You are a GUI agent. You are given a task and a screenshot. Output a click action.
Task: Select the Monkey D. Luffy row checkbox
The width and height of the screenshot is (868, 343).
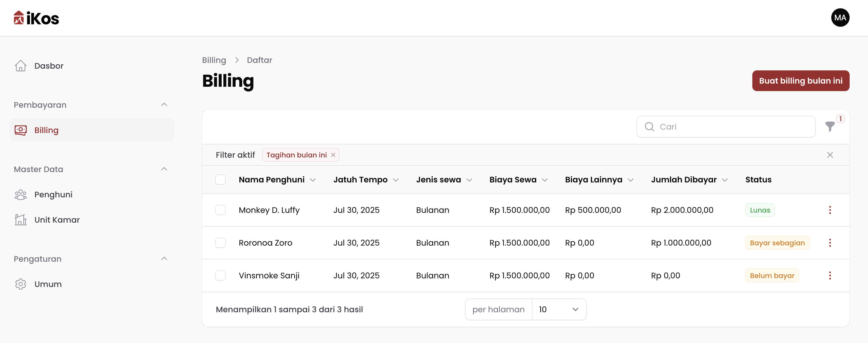tap(220, 210)
